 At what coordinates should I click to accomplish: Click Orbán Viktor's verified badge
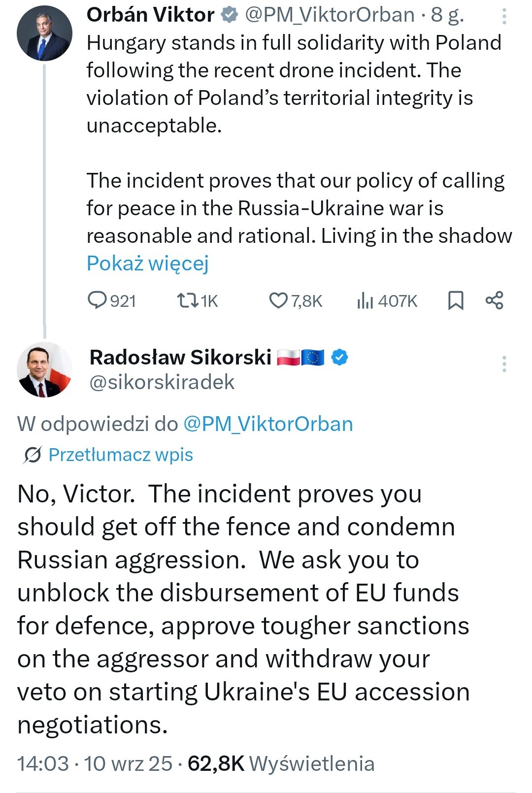229,15
